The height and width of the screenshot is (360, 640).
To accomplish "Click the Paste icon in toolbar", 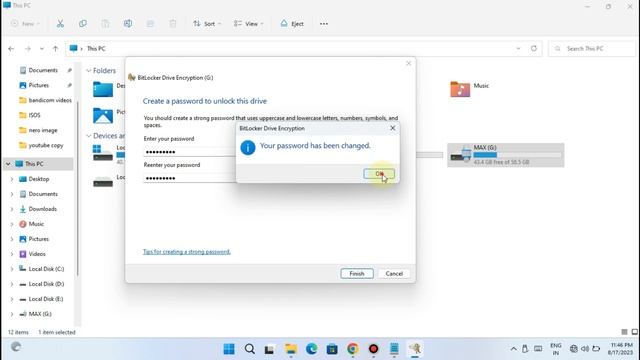I will tap(105, 24).
